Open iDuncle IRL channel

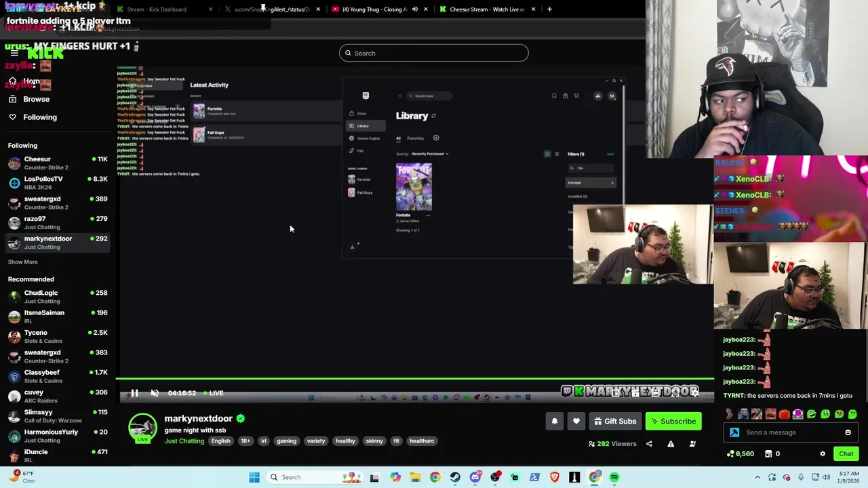[x=58, y=455]
